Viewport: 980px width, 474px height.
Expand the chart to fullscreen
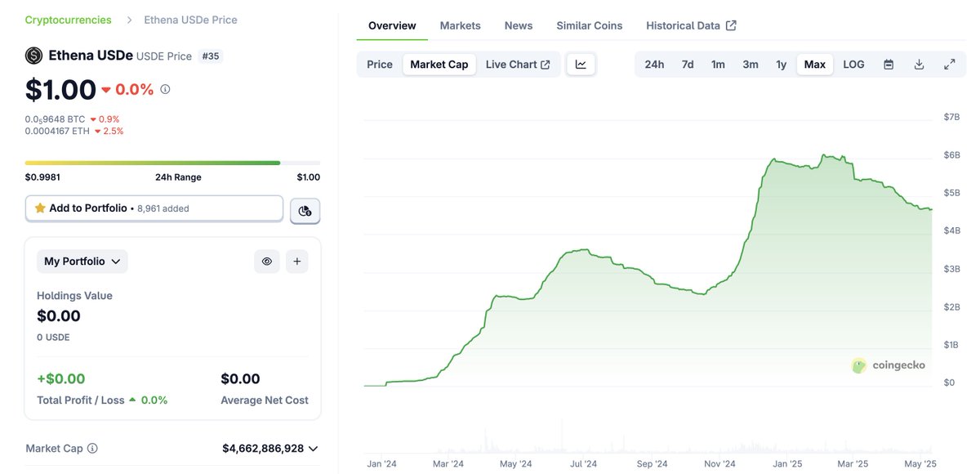click(x=950, y=65)
